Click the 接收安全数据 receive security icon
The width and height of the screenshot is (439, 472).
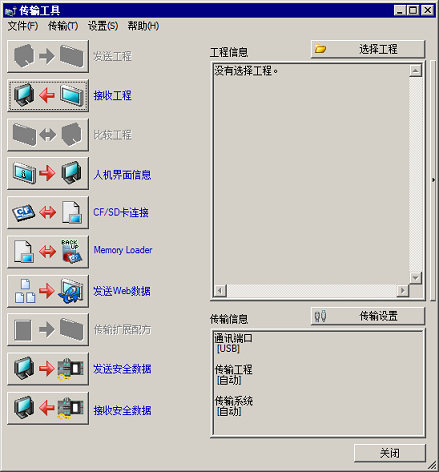(48, 408)
